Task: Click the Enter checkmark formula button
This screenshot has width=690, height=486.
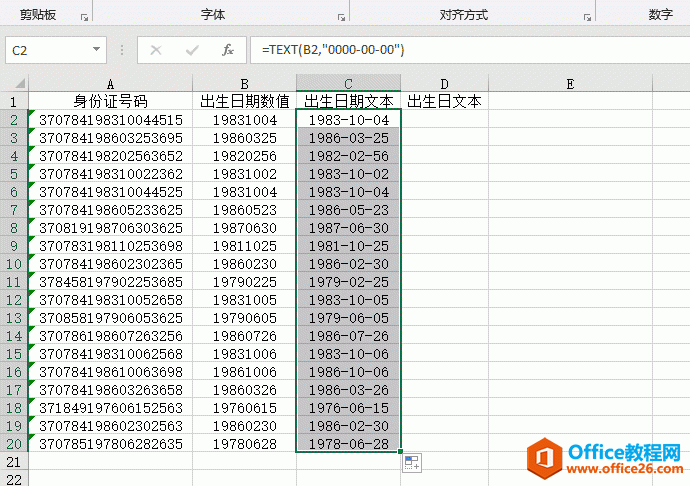Action: [192, 50]
